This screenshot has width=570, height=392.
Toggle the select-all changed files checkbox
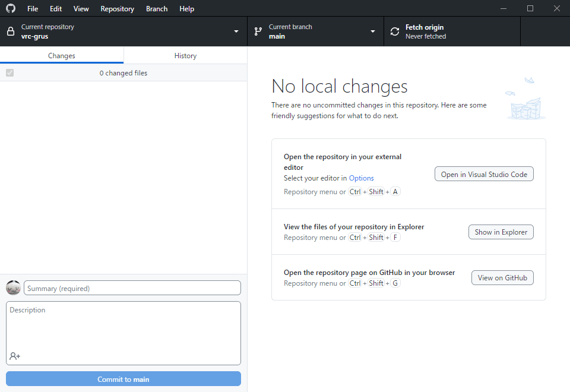(x=10, y=72)
